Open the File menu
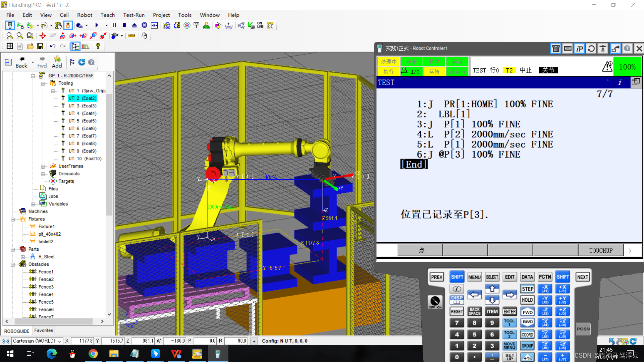Screen dimensions: 644x362 (x=10, y=15)
